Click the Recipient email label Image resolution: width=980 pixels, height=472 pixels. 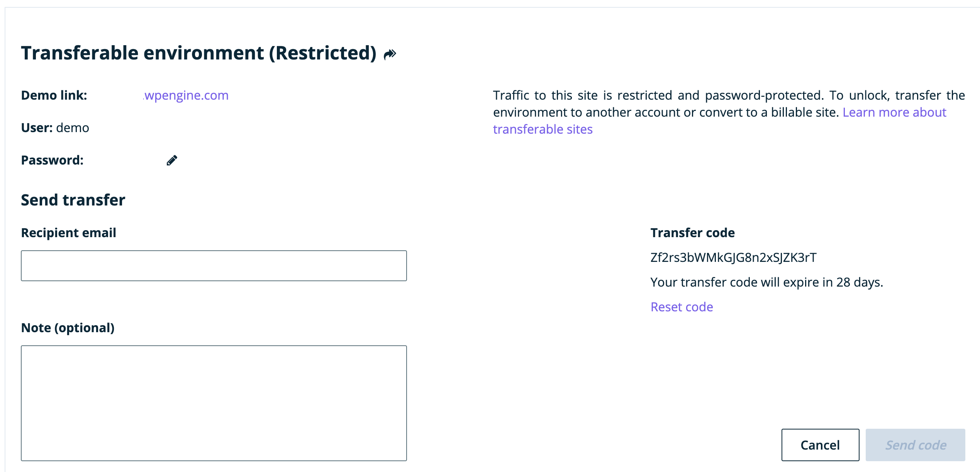click(x=68, y=233)
